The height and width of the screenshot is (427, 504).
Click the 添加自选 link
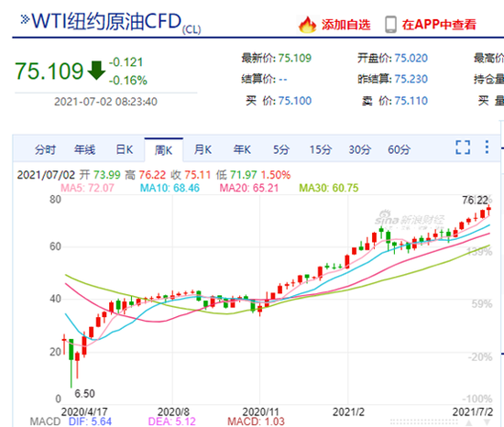coord(345,25)
